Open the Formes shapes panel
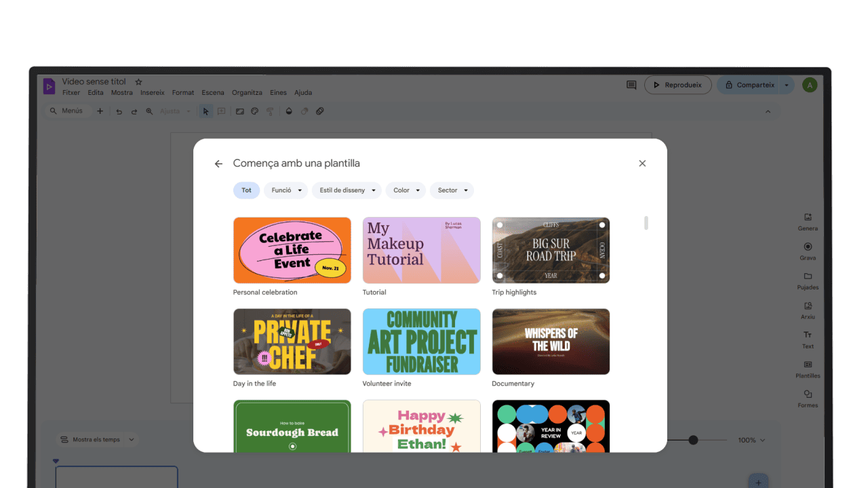This screenshot has width=868, height=488. [x=808, y=399]
